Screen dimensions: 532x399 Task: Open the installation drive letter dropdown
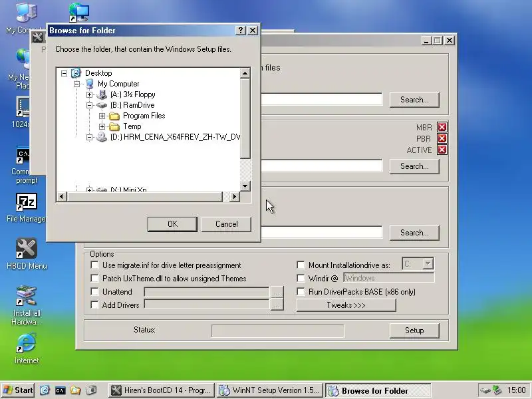click(x=428, y=263)
